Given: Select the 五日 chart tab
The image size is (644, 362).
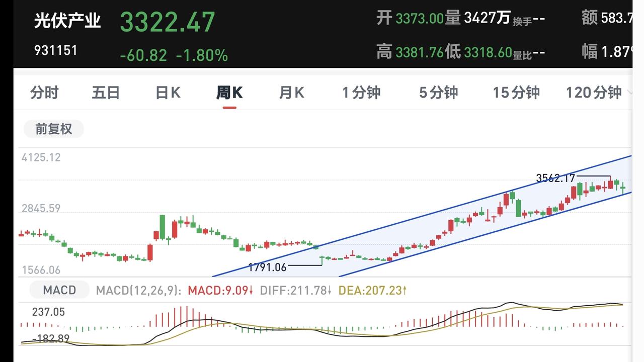Looking at the screenshot, I should point(106,93).
